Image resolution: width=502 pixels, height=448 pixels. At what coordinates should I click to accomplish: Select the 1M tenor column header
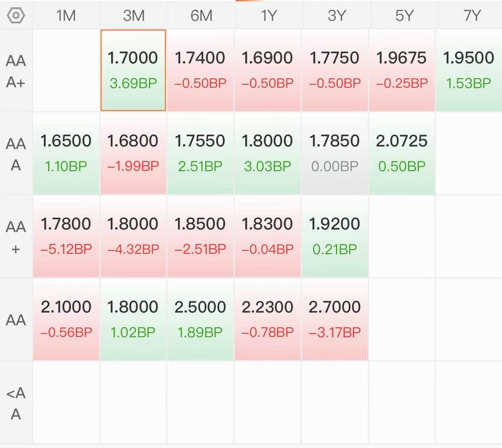pos(66,15)
